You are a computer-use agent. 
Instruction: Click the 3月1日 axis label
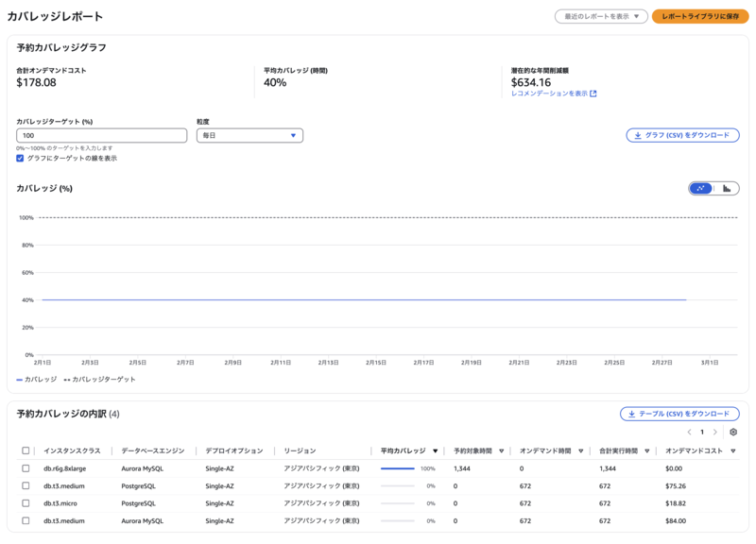pyautogui.click(x=710, y=363)
